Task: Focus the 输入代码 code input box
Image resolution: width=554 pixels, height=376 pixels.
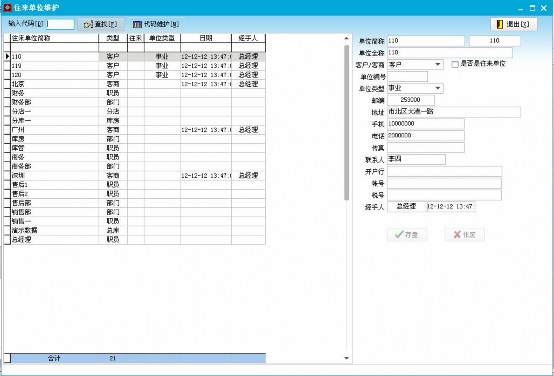Action: (x=60, y=24)
